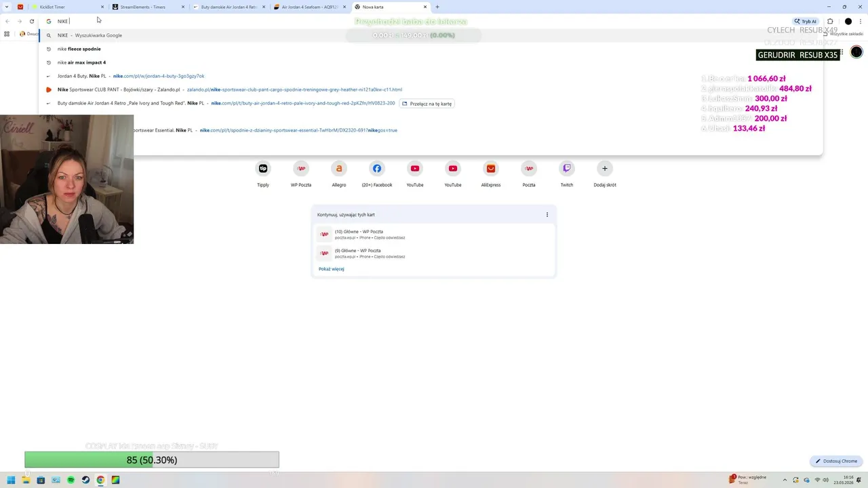Image resolution: width=868 pixels, height=488 pixels.
Task: Open the weather widget Pow. względne
Action: pyautogui.click(x=748, y=480)
